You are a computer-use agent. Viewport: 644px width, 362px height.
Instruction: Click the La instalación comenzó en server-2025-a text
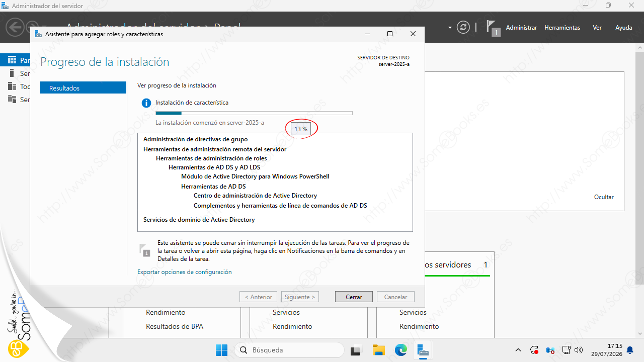tap(210, 123)
